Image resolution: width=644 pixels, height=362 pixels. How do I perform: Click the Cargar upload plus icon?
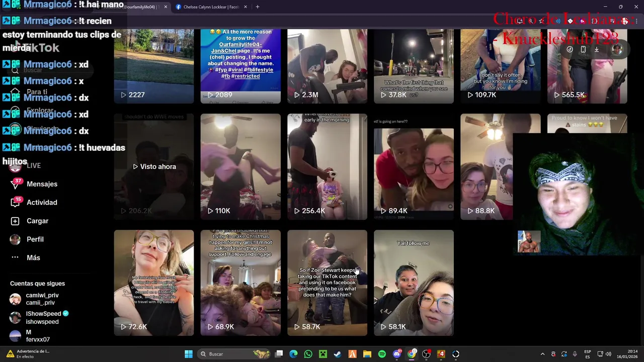[x=15, y=221]
